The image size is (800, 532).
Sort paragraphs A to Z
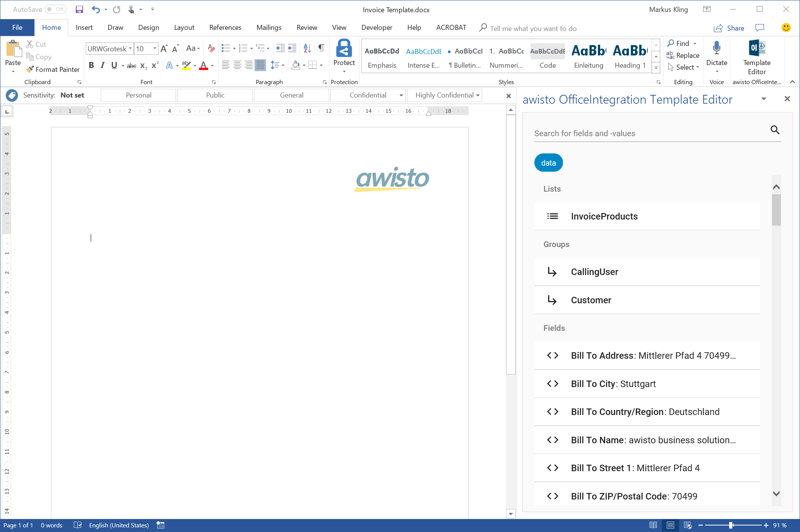[x=307, y=49]
